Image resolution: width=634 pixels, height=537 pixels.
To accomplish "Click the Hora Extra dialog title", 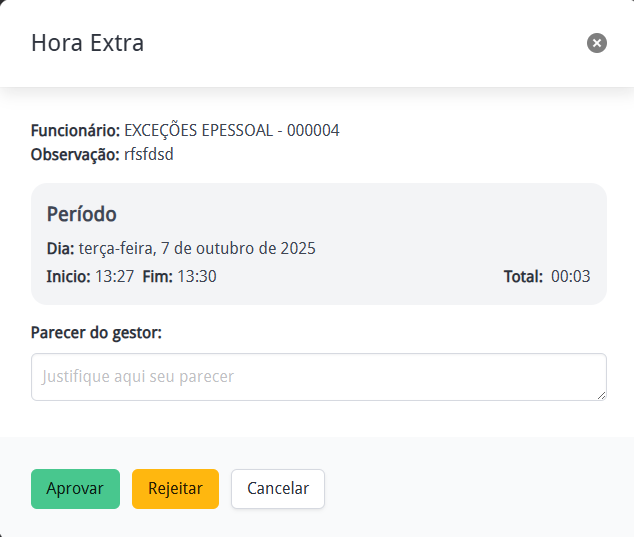I will coord(88,43).
